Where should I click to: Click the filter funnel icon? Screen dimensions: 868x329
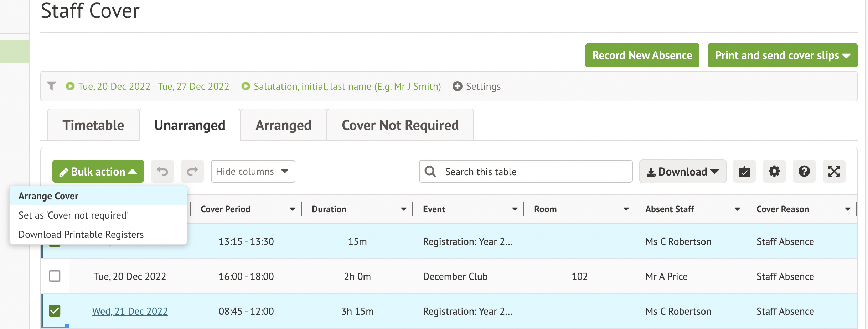pos(52,86)
